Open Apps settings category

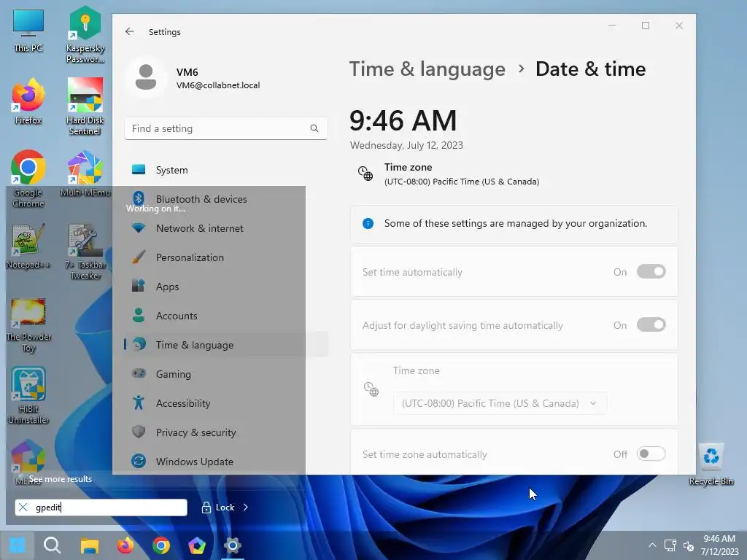pos(226,287)
